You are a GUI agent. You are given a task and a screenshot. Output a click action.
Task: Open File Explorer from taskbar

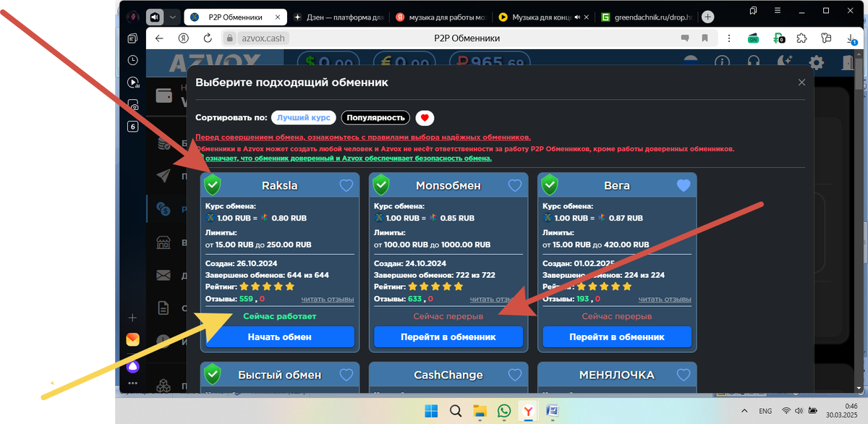pyautogui.click(x=480, y=411)
